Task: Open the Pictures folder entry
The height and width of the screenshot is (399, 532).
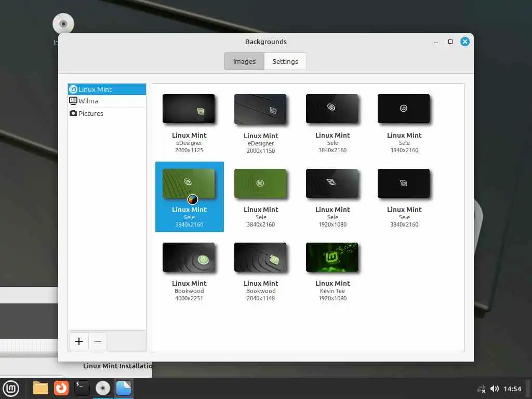Action: coord(107,113)
